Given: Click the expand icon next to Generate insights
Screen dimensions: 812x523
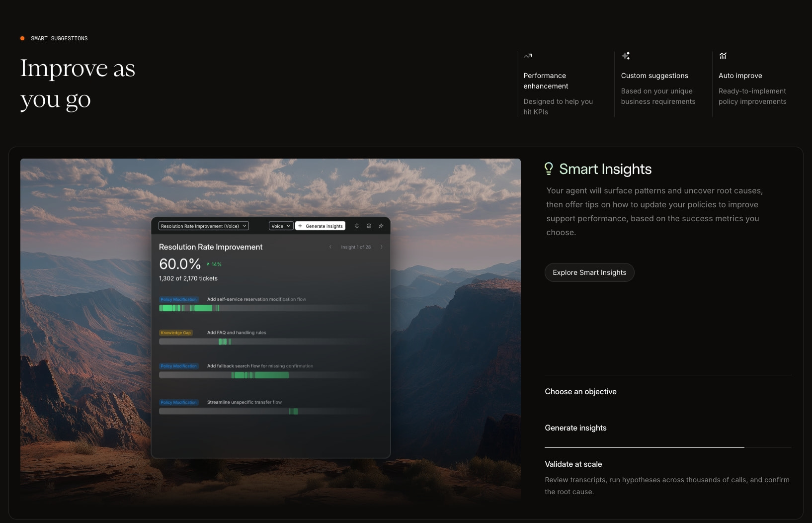Looking at the screenshot, I should point(357,226).
